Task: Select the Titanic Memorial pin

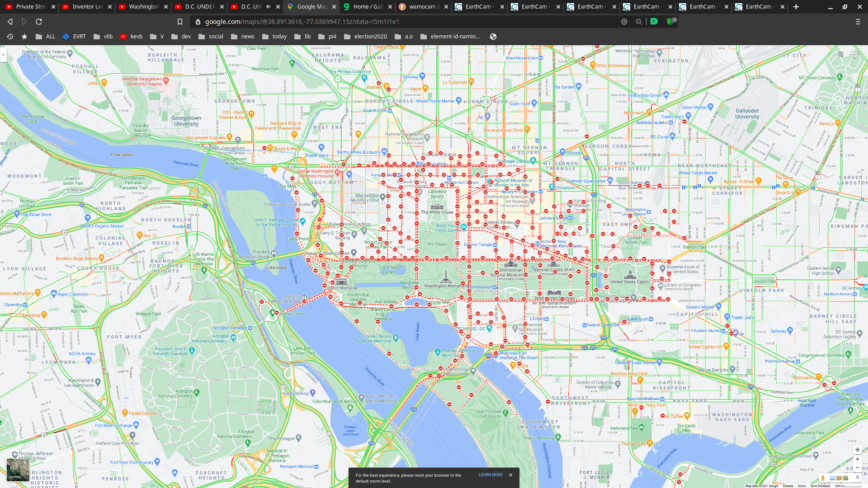Action: point(558,437)
